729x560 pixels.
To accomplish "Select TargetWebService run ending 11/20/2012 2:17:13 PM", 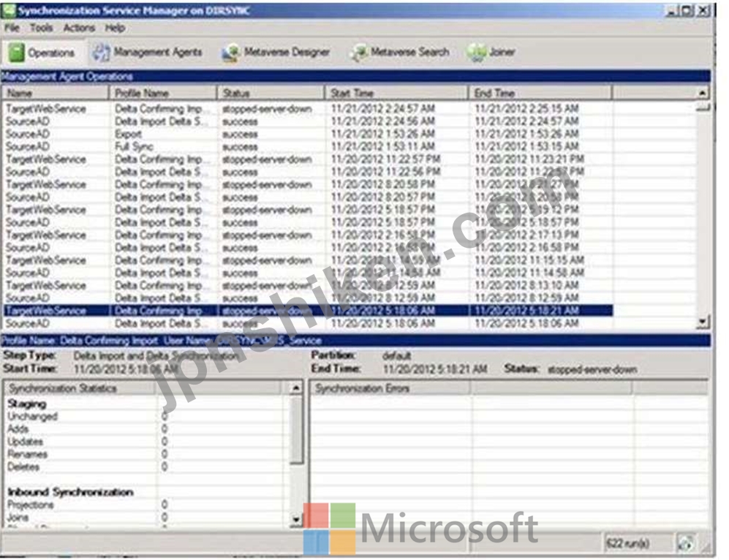I will tap(308, 235).
